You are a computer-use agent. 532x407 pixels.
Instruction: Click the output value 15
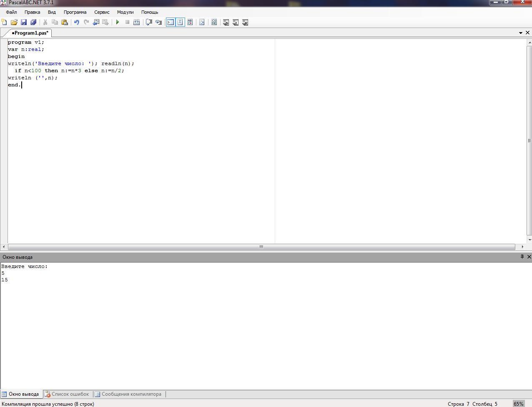coord(5,280)
